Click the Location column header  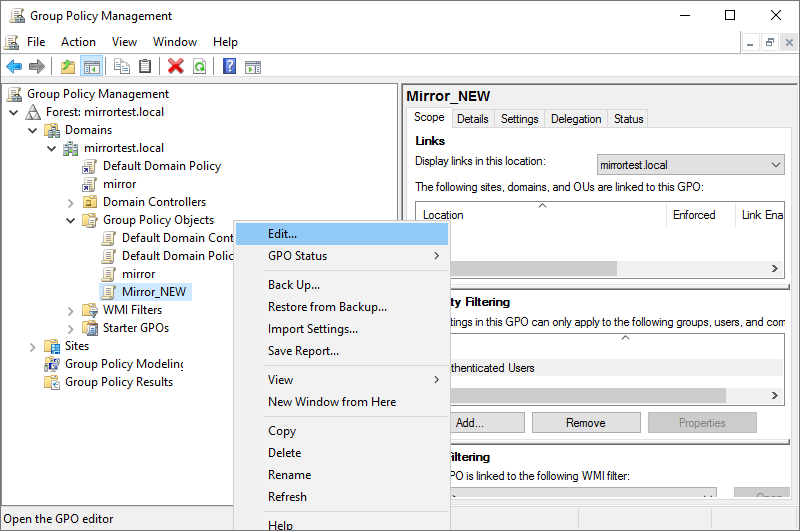(541, 215)
